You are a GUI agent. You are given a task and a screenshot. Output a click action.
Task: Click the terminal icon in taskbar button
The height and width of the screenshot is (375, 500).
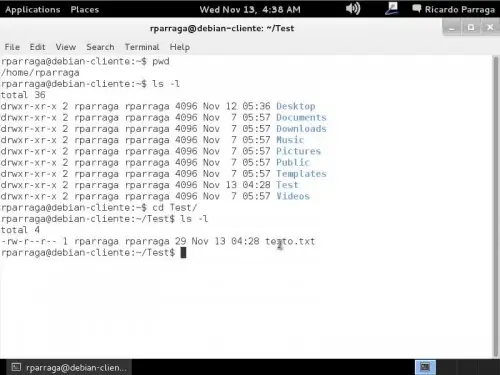(x=16, y=367)
